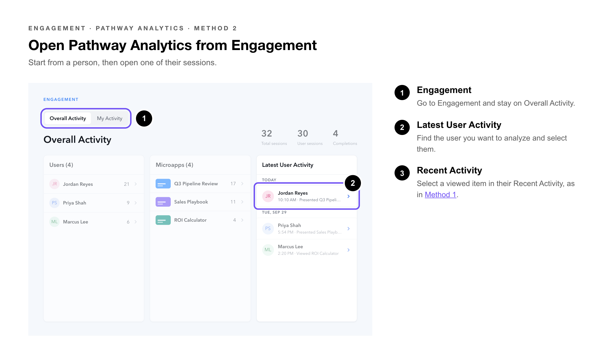607x364 pixels.
Task: Click the Sales Playbook microapp icon
Action: tap(163, 202)
